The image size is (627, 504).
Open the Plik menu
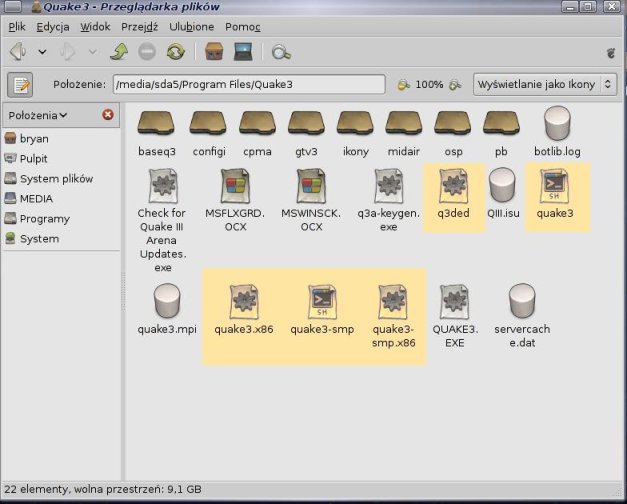[x=17, y=27]
